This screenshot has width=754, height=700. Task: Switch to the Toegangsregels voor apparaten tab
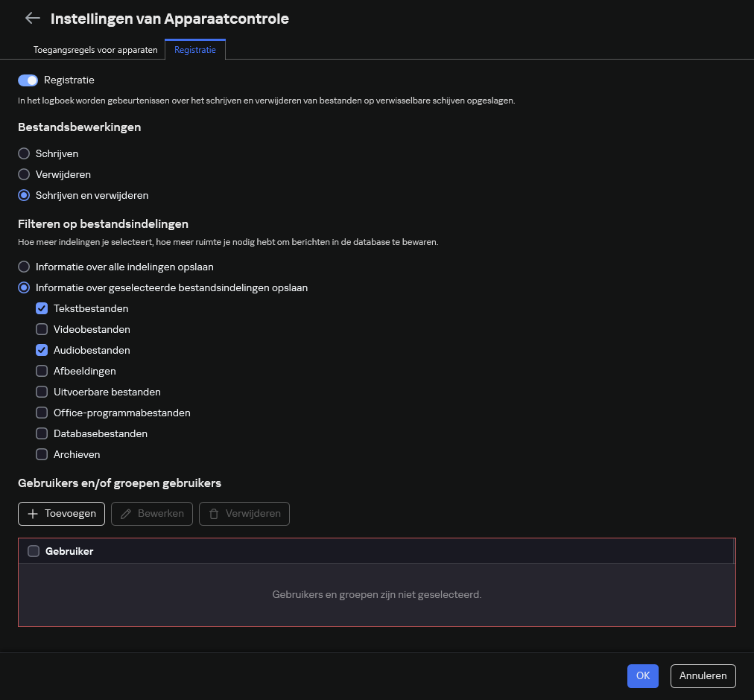[x=95, y=50]
